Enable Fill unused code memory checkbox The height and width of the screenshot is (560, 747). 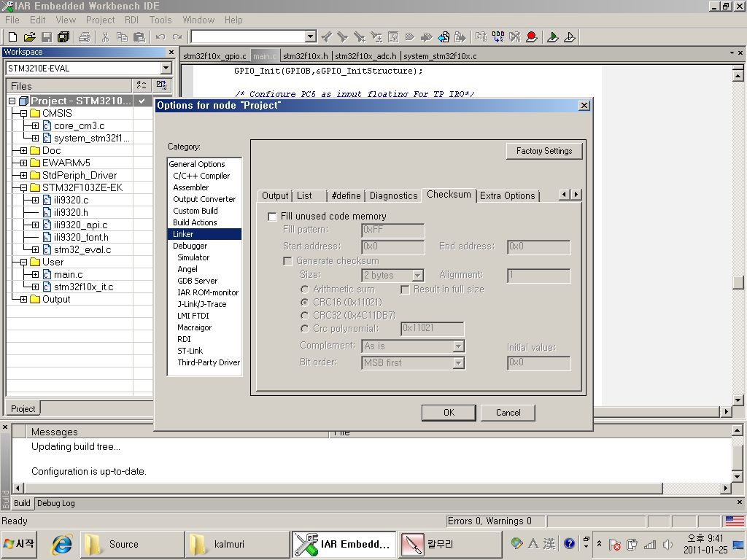(273, 217)
